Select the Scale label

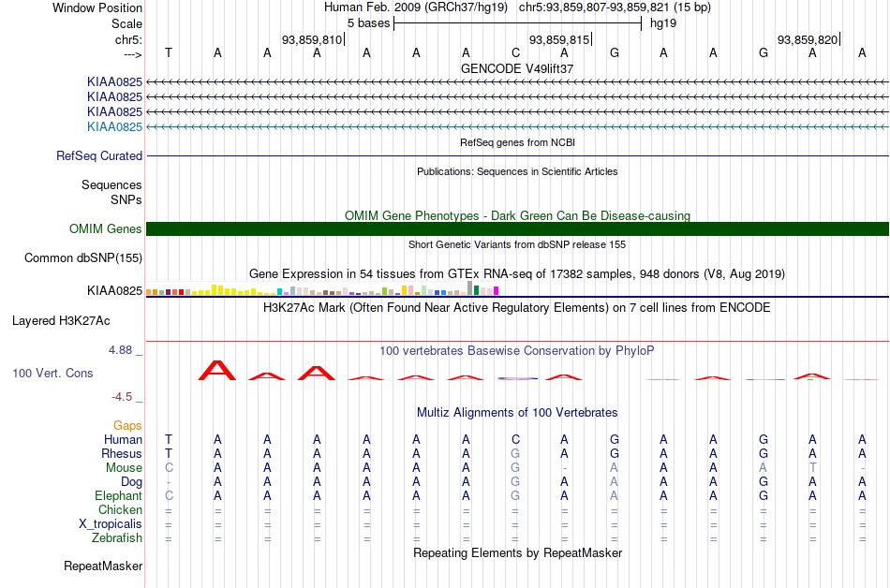[126, 23]
